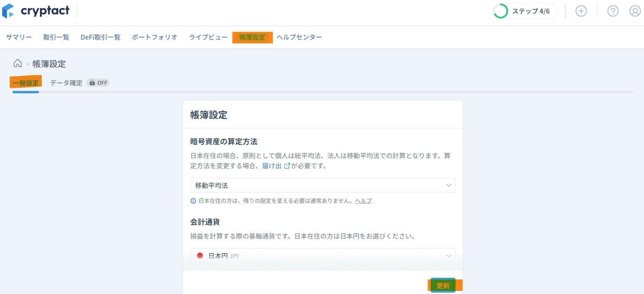Click the 暗号資産の算定方法 heading
The width and height of the screenshot is (644, 294).
click(224, 141)
